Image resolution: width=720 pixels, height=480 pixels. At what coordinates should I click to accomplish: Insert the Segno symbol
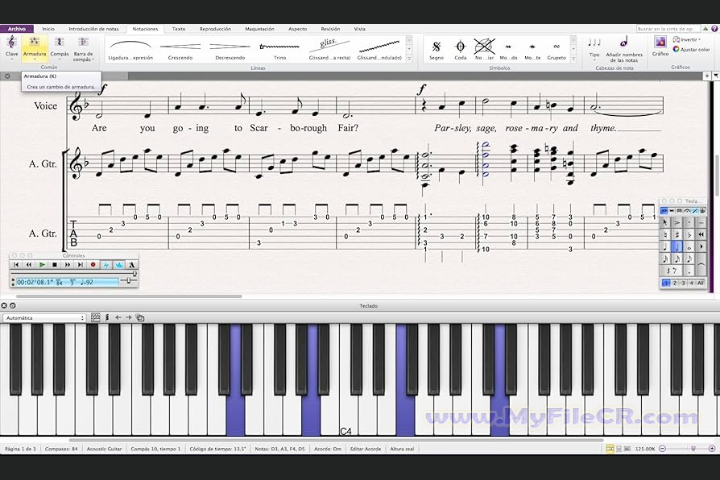coord(436,50)
